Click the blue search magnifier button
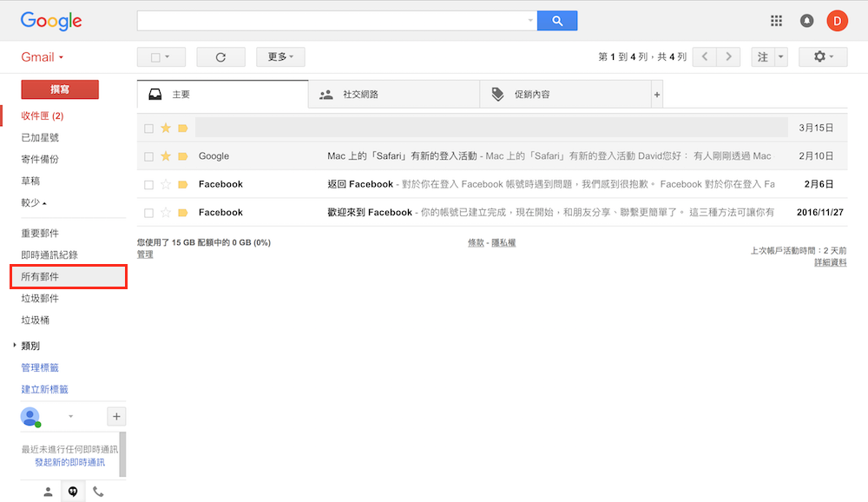The width and height of the screenshot is (868, 502). coord(557,21)
